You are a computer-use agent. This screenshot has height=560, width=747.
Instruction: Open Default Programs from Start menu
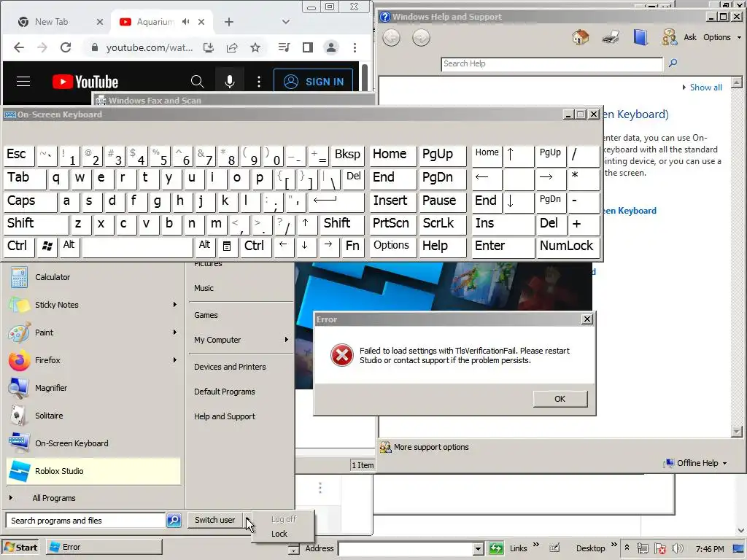click(x=225, y=392)
